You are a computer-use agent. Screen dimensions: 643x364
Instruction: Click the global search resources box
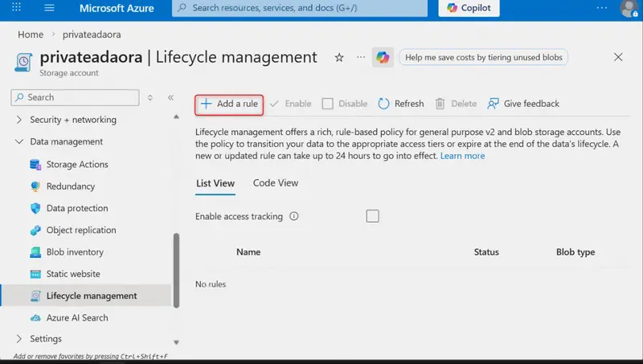[299, 8]
